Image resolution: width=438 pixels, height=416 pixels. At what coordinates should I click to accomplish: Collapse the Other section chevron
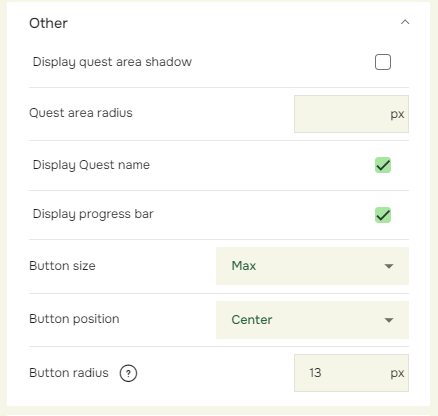405,22
